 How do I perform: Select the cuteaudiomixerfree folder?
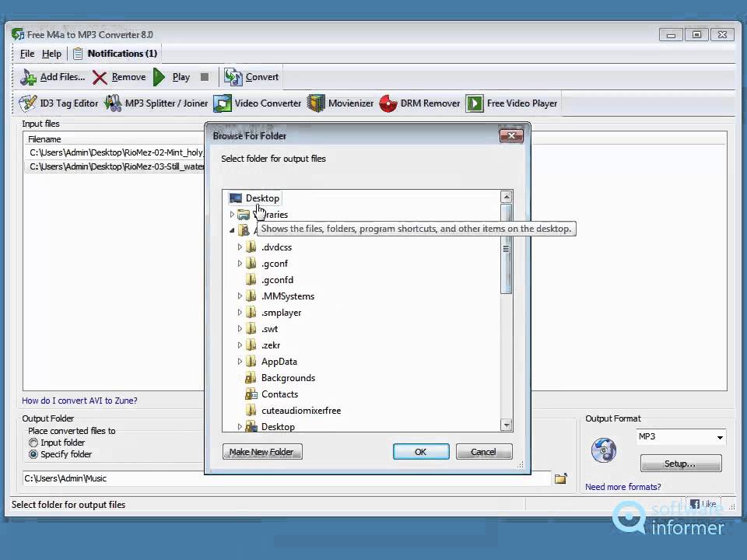click(293, 411)
